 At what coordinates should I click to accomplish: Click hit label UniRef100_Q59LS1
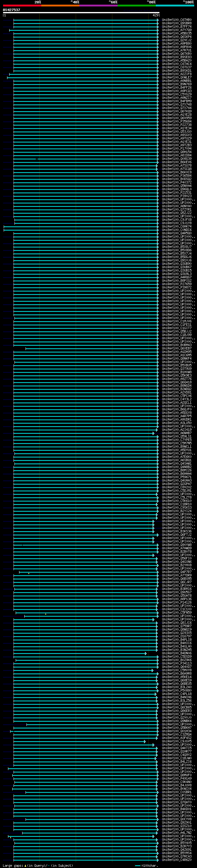coord(177,437)
